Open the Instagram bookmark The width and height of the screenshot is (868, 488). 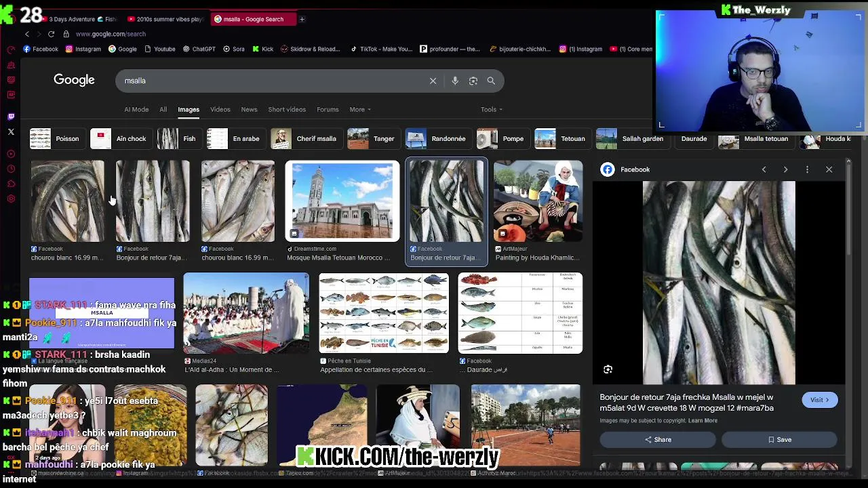[83, 49]
